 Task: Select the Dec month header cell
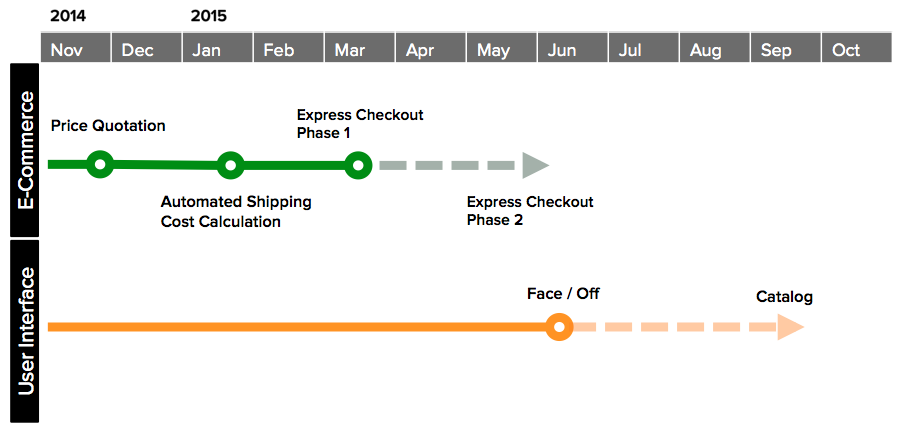(147, 48)
